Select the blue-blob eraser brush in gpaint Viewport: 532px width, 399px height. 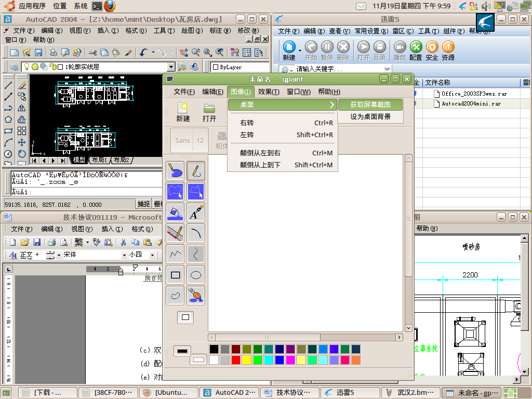(x=176, y=170)
